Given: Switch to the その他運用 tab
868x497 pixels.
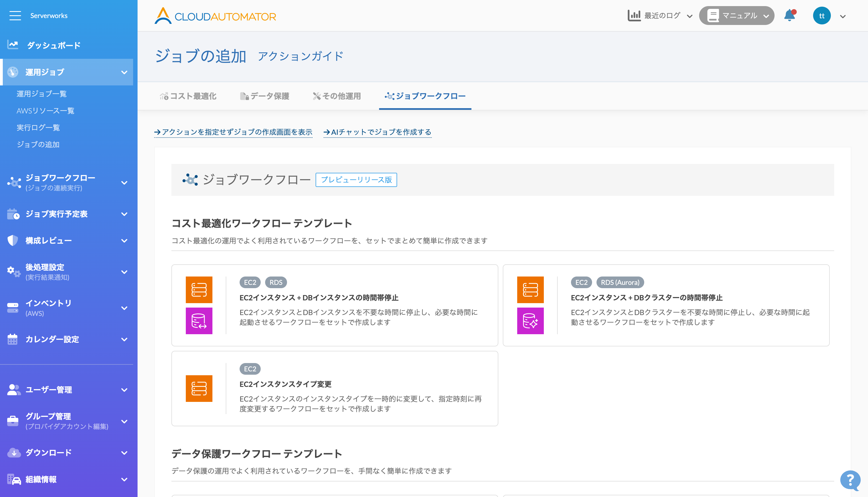Looking at the screenshot, I should click(x=337, y=96).
